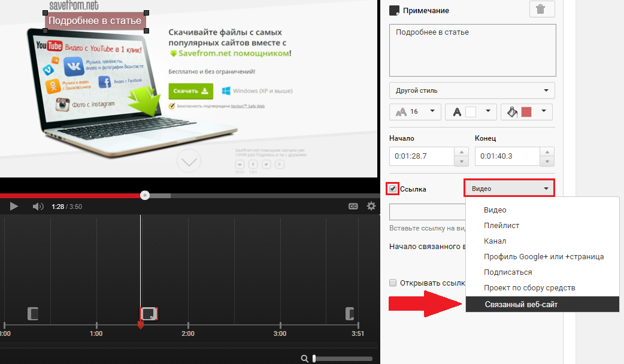Image resolution: width=624 pixels, height=364 pixels.
Task: Click the 1:28 / 3:50 time display
Action: point(67,207)
